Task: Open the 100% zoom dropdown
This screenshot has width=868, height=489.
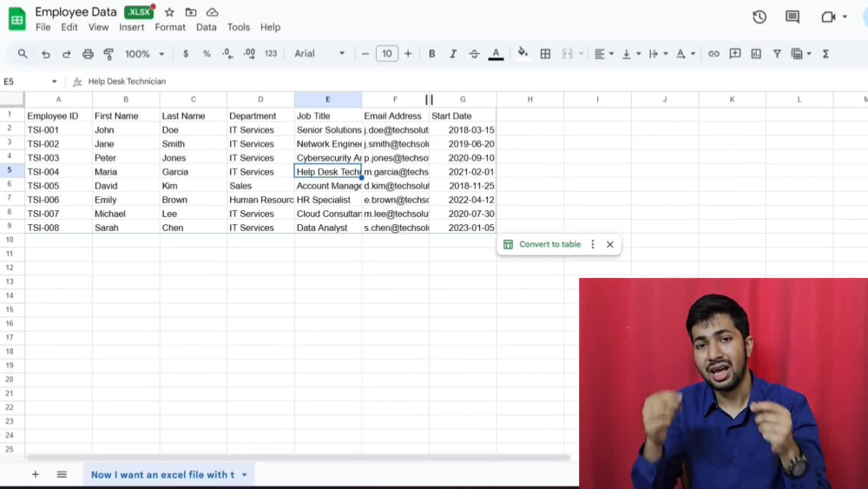Action: coord(144,54)
